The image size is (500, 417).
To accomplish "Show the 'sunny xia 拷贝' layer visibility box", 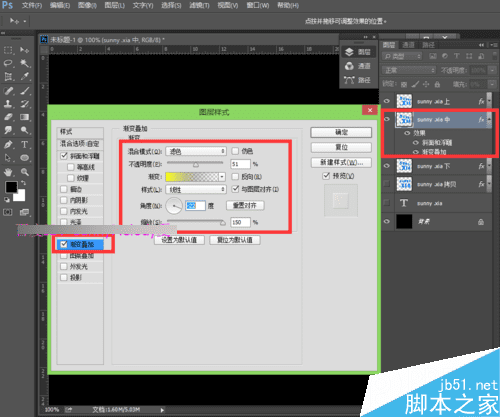I will click(387, 184).
